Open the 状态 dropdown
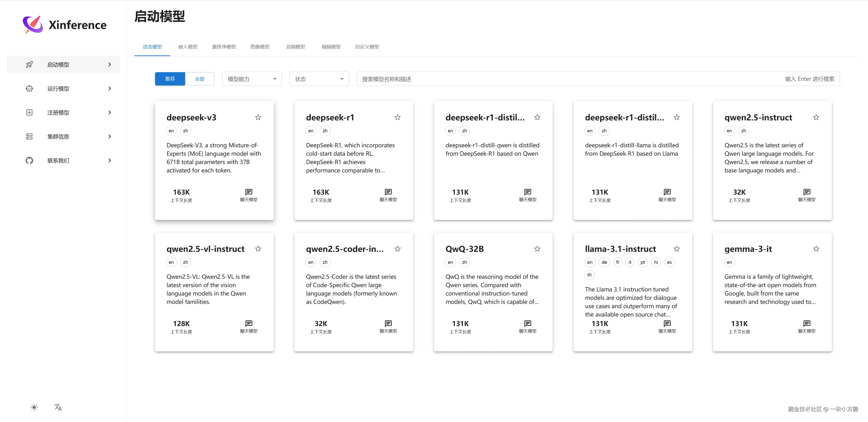The width and height of the screenshot is (868, 422). click(x=319, y=79)
